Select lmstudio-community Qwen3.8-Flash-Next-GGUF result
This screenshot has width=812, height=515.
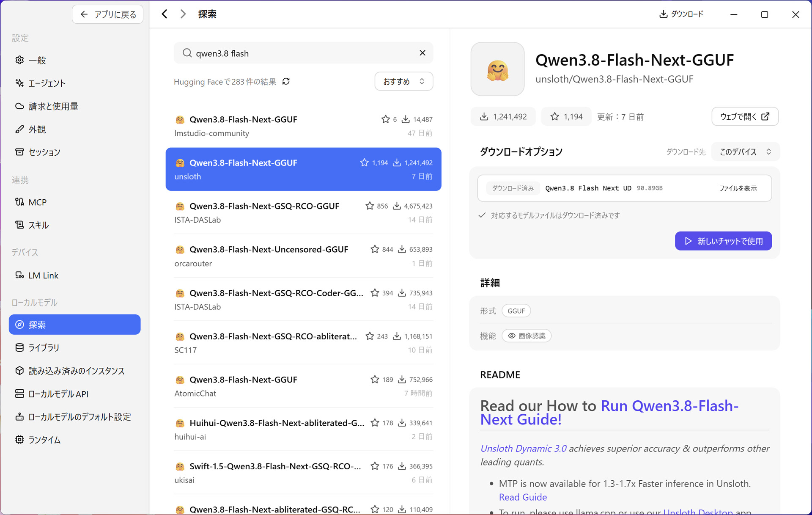pyautogui.click(x=303, y=126)
